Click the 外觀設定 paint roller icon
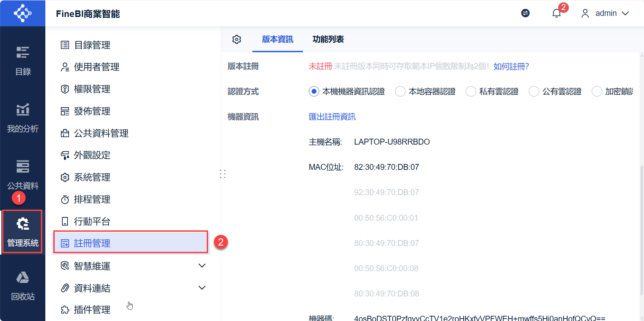Image resolution: width=644 pixels, height=321 pixels. click(65, 155)
